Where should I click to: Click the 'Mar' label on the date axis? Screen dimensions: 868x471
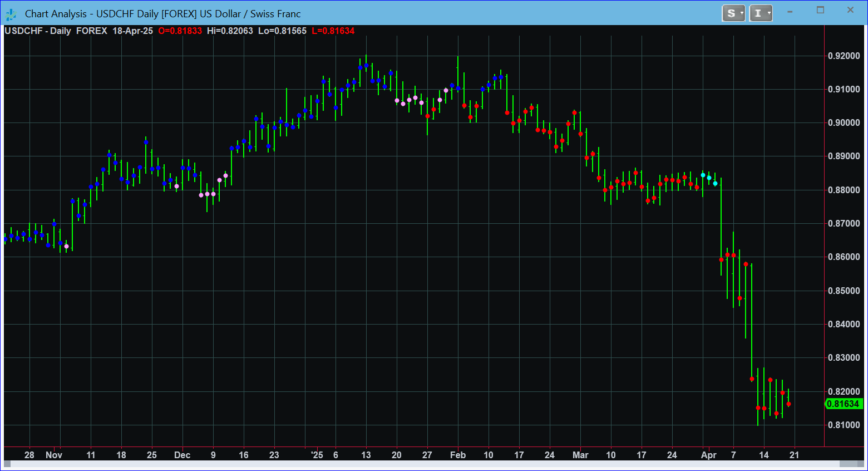[x=580, y=455]
